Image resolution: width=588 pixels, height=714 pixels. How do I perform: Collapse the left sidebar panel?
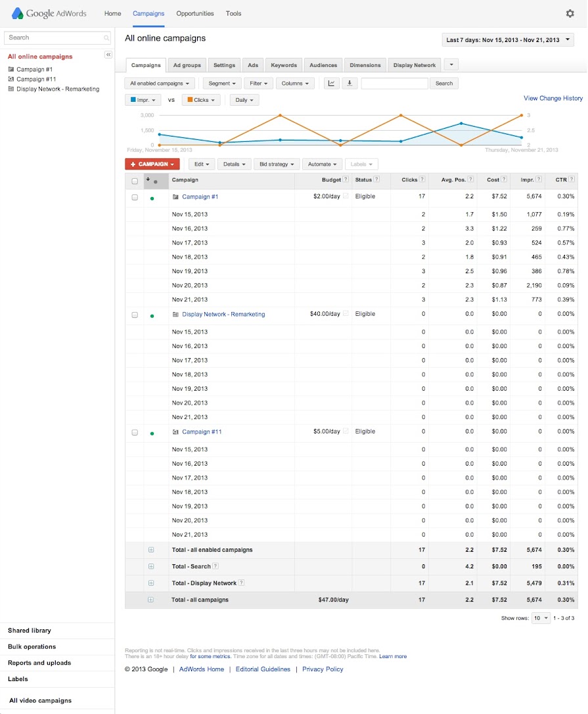(108, 55)
